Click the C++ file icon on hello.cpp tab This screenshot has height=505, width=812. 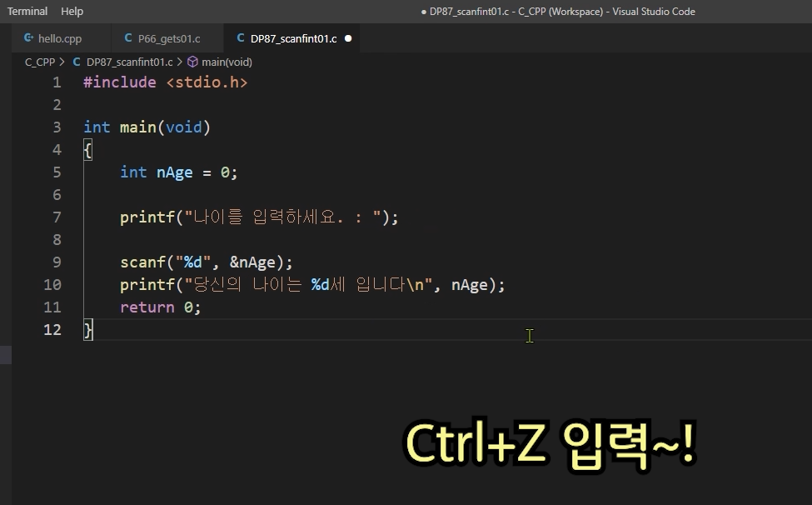(x=29, y=37)
